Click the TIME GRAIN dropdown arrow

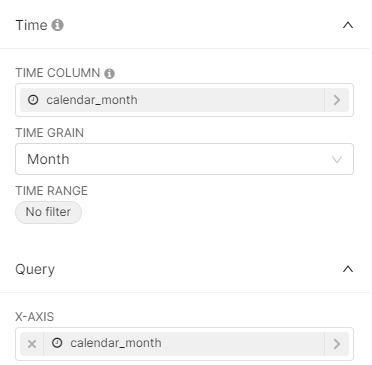pyautogui.click(x=337, y=160)
